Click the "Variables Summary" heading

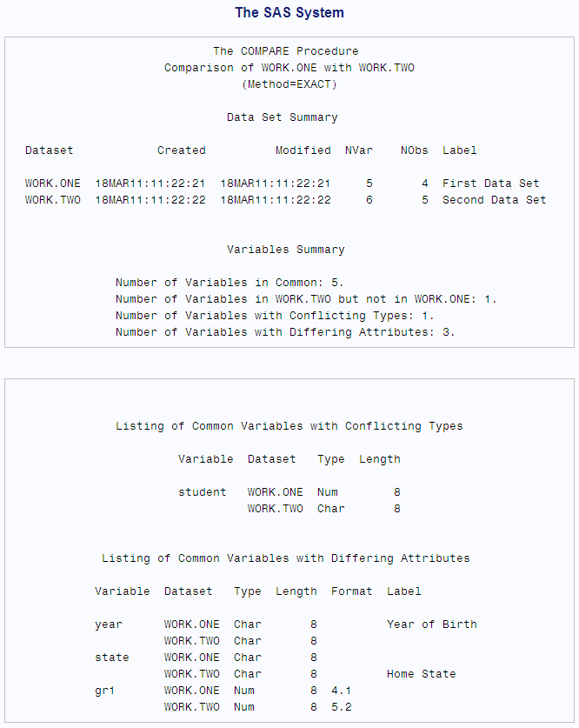(x=285, y=250)
